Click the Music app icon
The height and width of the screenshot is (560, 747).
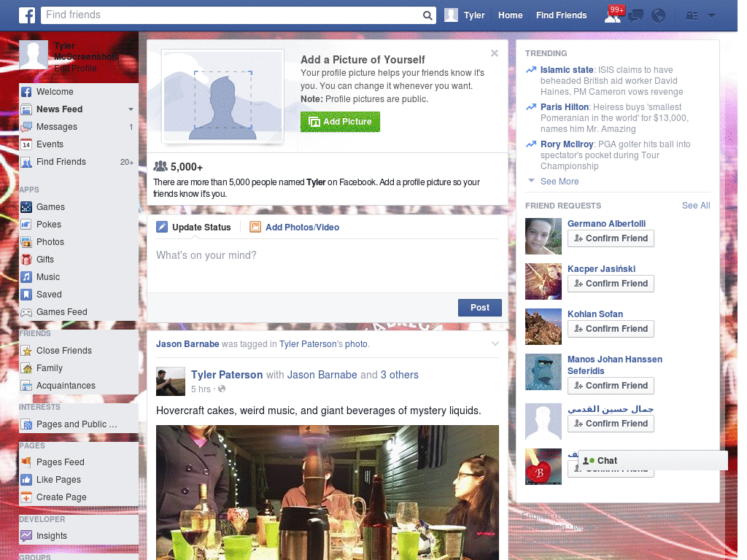pos(26,277)
